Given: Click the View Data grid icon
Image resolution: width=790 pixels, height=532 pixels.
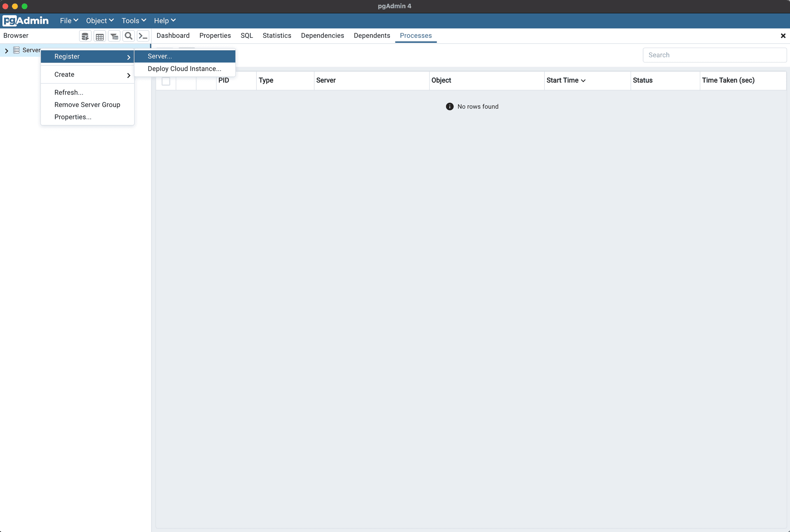Looking at the screenshot, I should [x=100, y=36].
